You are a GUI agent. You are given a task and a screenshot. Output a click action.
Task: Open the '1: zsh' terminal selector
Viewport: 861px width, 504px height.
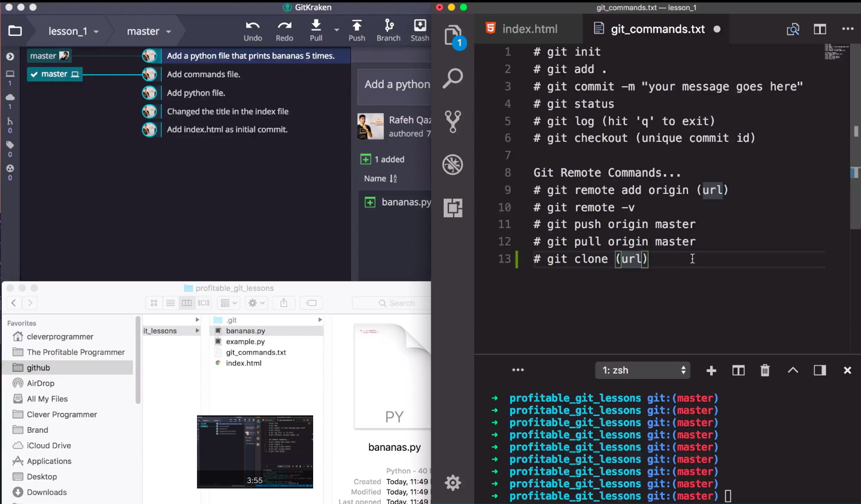[643, 371]
